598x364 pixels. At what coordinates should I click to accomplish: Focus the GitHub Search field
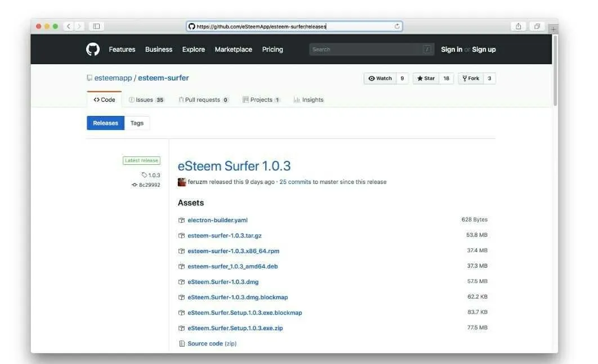pos(372,49)
